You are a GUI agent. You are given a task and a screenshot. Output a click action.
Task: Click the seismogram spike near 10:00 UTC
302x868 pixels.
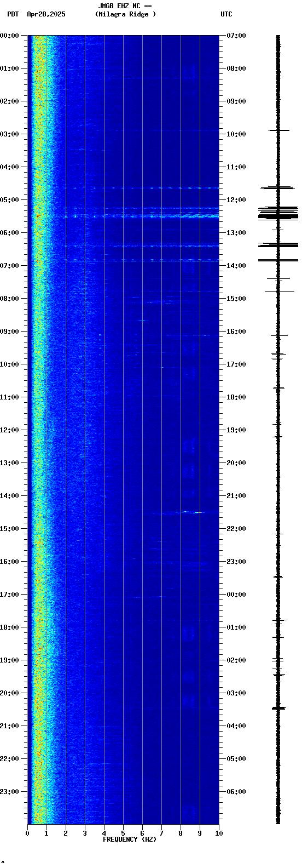(278, 130)
